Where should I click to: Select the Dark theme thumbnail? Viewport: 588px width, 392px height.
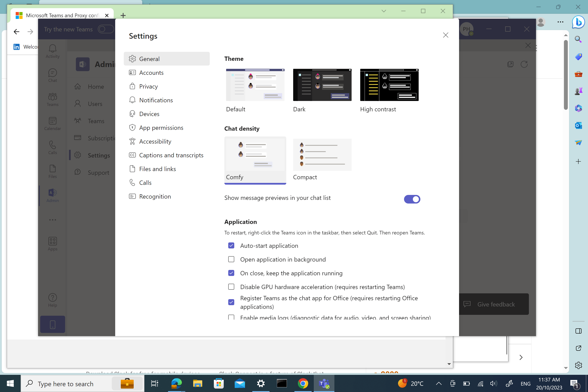[322, 85]
